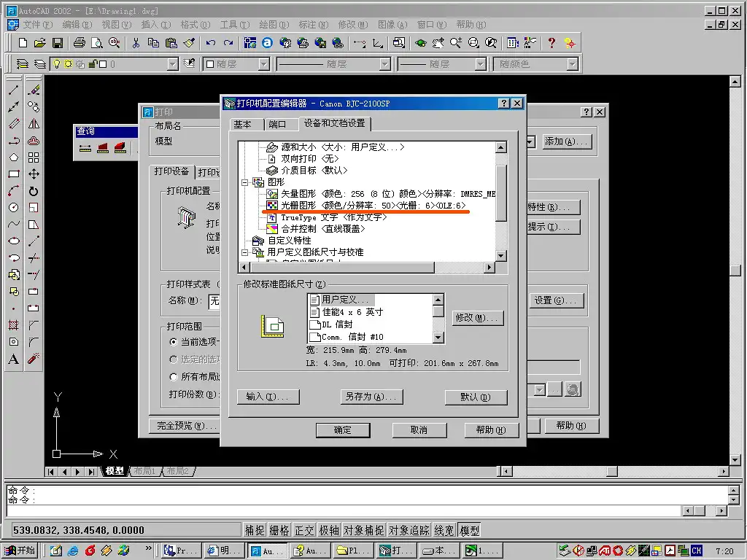The height and width of the screenshot is (560, 747).
Task: Open the layer control dropdown
Action: [173, 64]
